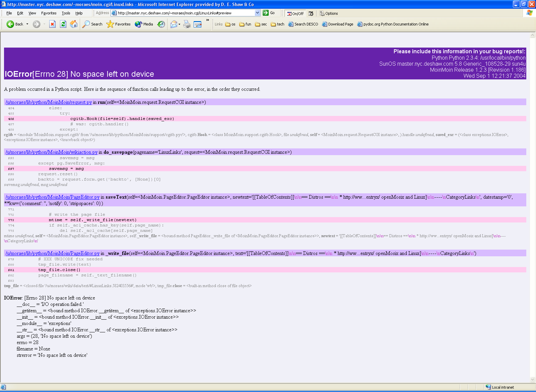This screenshot has width=536, height=392.
Task: Open the Media toolbar button
Action: (x=144, y=24)
